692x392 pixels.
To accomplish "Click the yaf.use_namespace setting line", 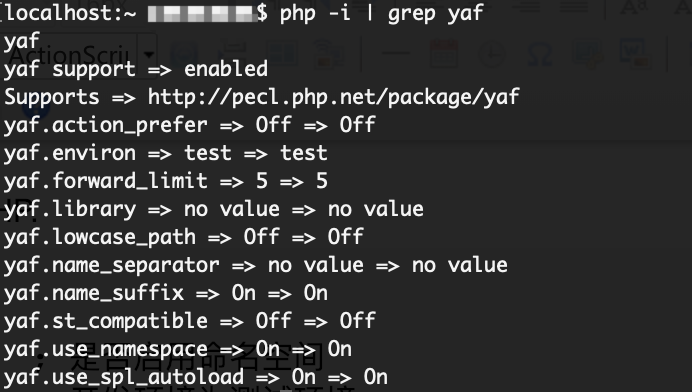I will [x=178, y=349].
